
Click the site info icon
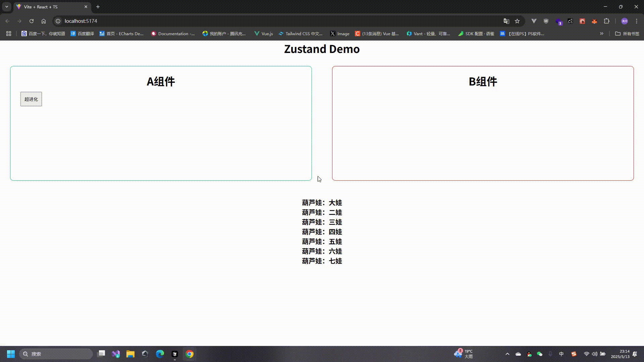pyautogui.click(x=58, y=21)
